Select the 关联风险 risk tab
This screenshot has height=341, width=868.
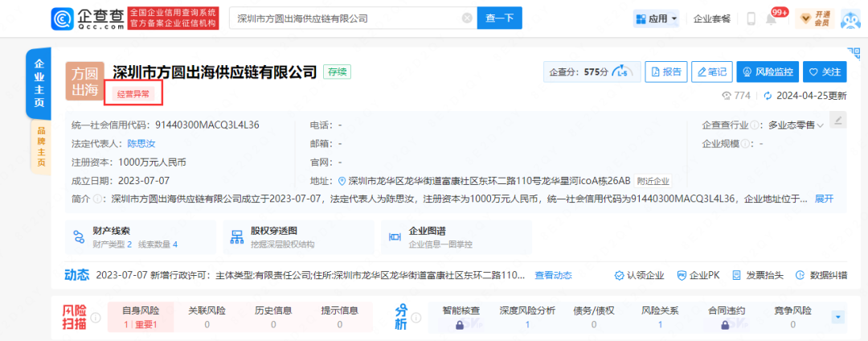[207, 317]
